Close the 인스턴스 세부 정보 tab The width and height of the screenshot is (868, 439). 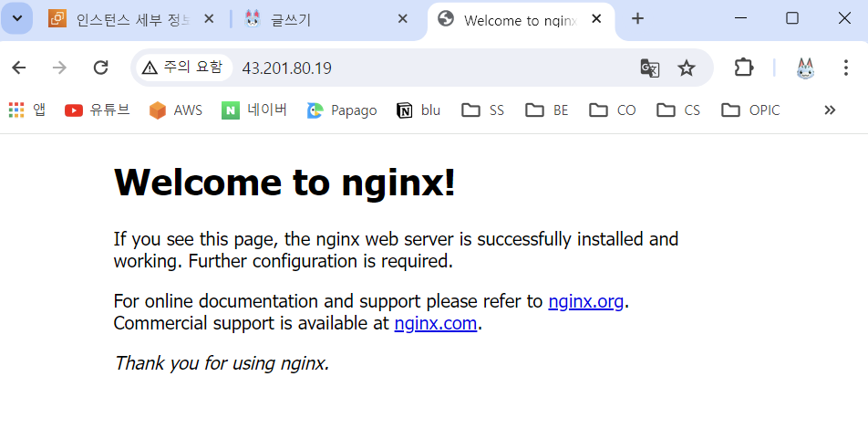click(209, 19)
